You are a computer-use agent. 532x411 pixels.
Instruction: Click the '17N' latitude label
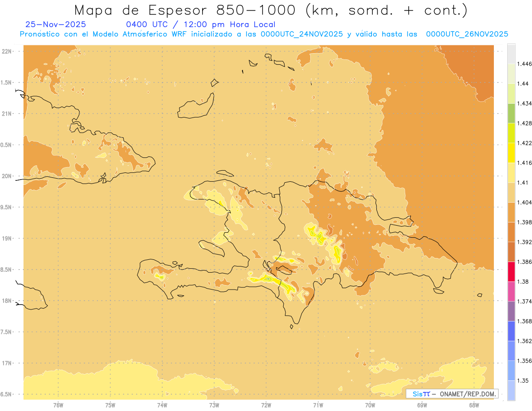[8, 364]
